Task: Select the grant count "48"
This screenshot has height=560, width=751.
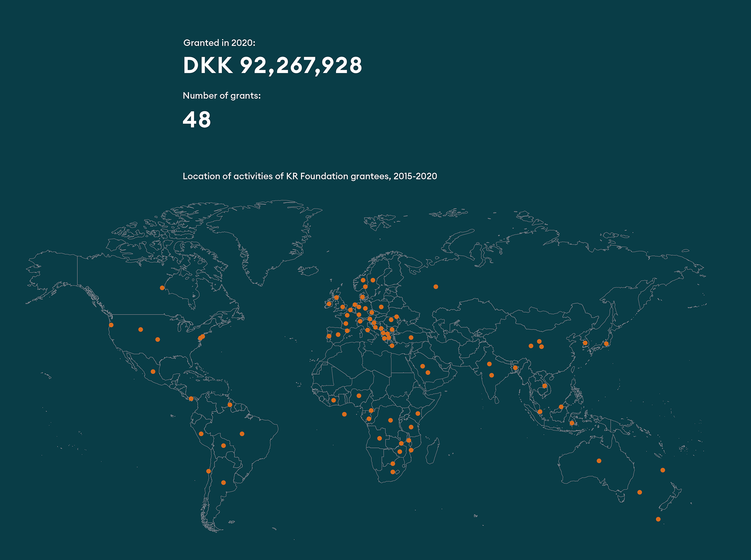Action: pyautogui.click(x=197, y=120)
